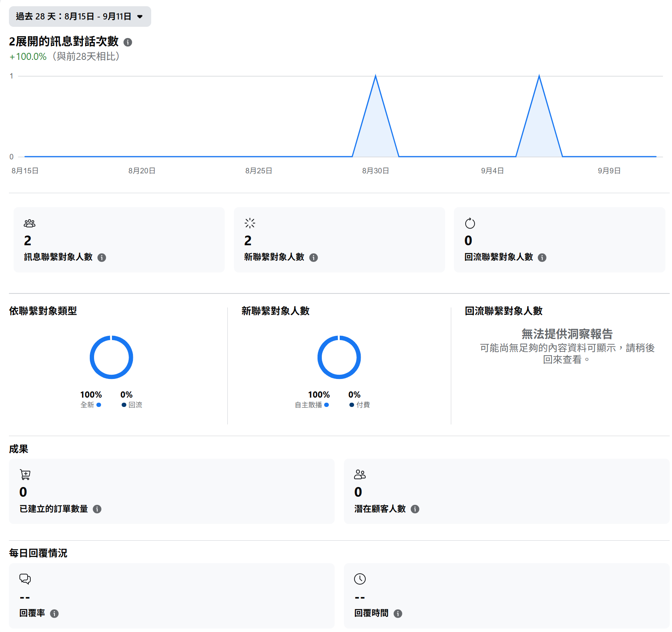Click the chart peak near 8月30日
This screenshot has height=632, width=672.
click(x=375, y=76)
